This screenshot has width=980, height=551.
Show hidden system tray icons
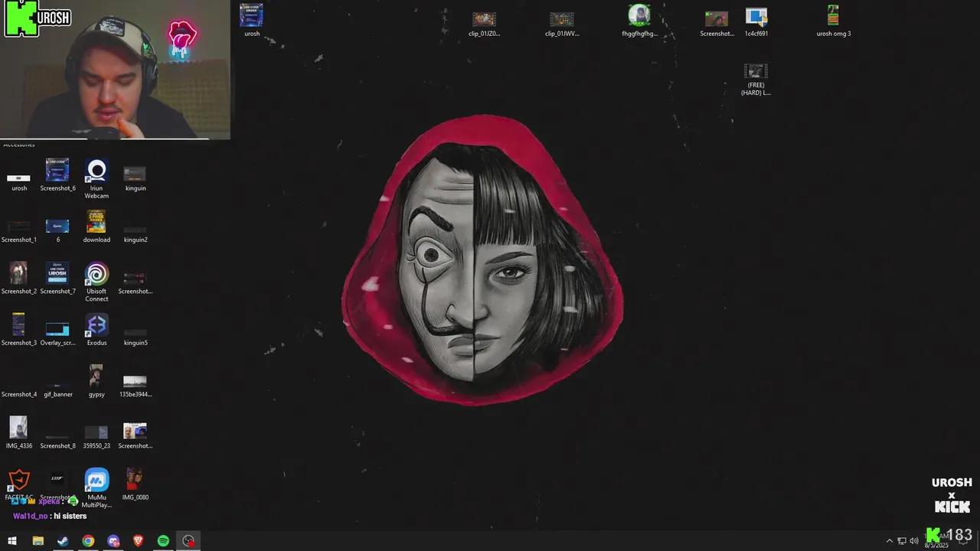pos(890,541)
